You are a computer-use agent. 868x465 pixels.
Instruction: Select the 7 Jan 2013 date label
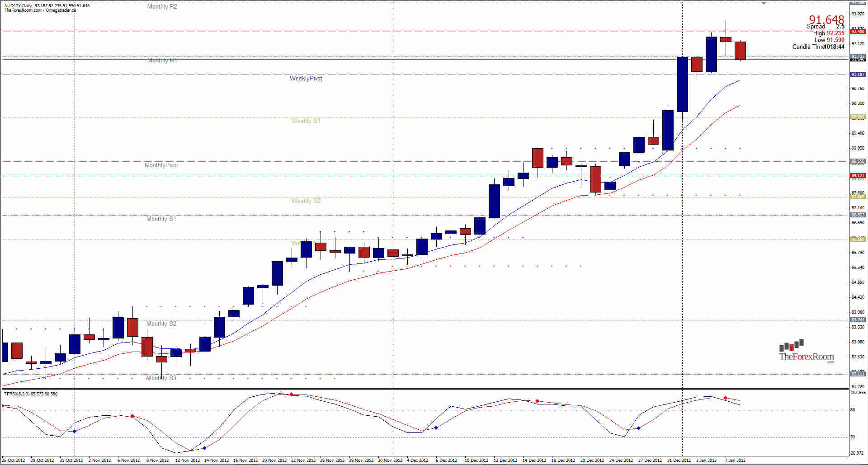735,460
